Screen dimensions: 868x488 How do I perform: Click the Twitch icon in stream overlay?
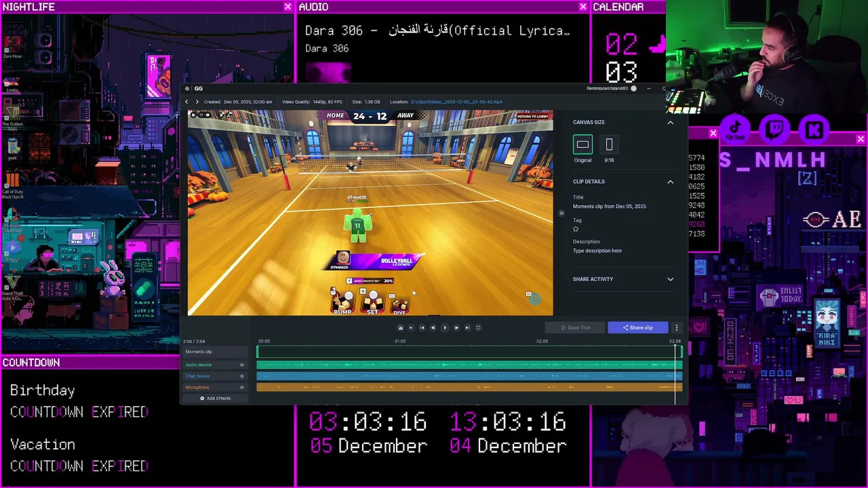pos(775,129)
